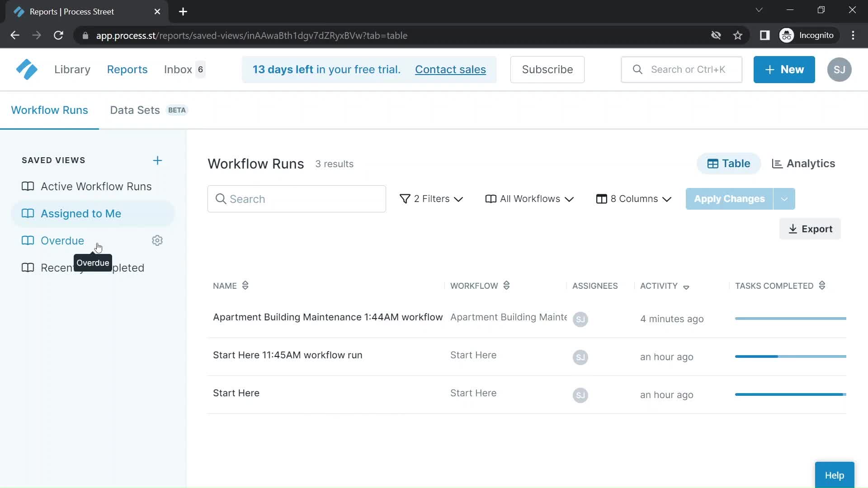Go to Library in top navigation
This screenshot has height=488, width=868.
pyautogui.click(x=72, y=70)
